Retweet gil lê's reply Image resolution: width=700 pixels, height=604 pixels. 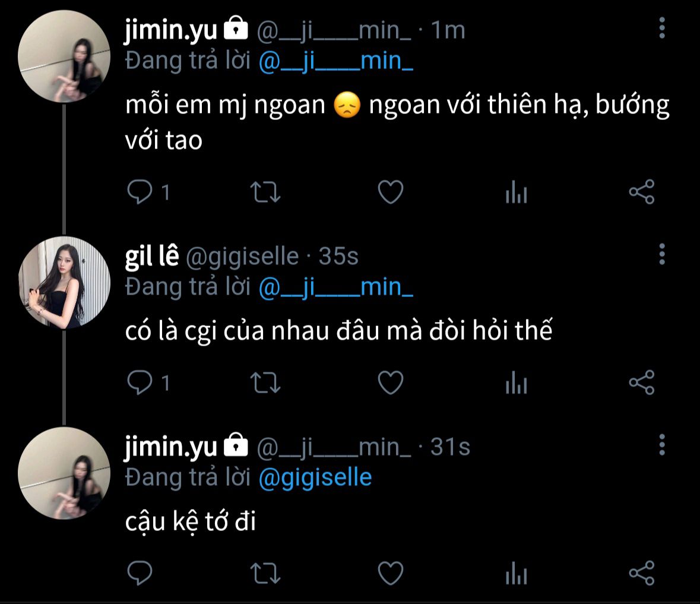[x=265, y=382]
